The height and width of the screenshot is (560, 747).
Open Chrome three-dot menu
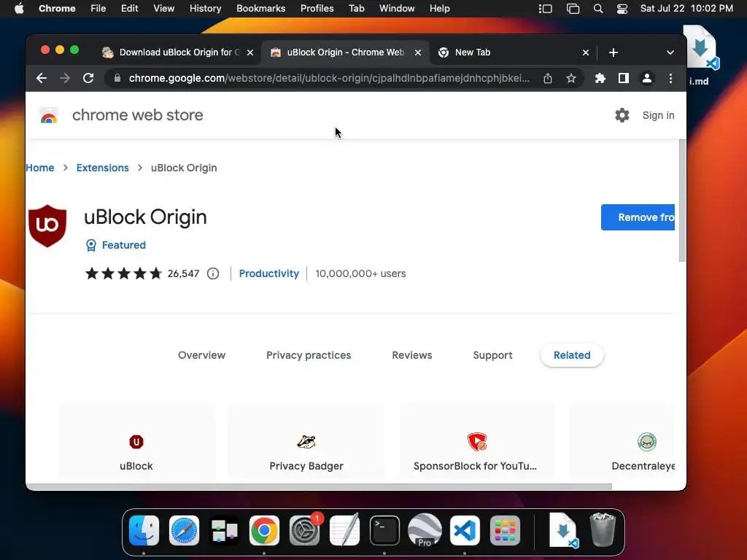(x=670, y=78)
